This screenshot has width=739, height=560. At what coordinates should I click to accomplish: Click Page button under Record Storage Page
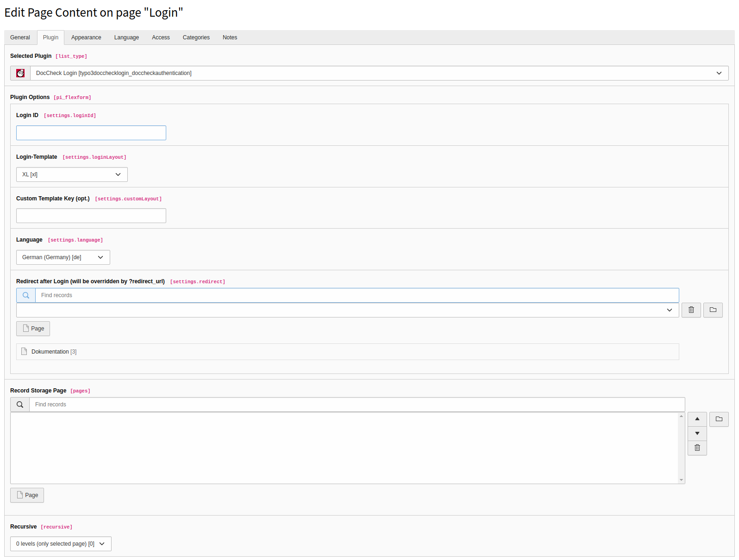[27, 495]
